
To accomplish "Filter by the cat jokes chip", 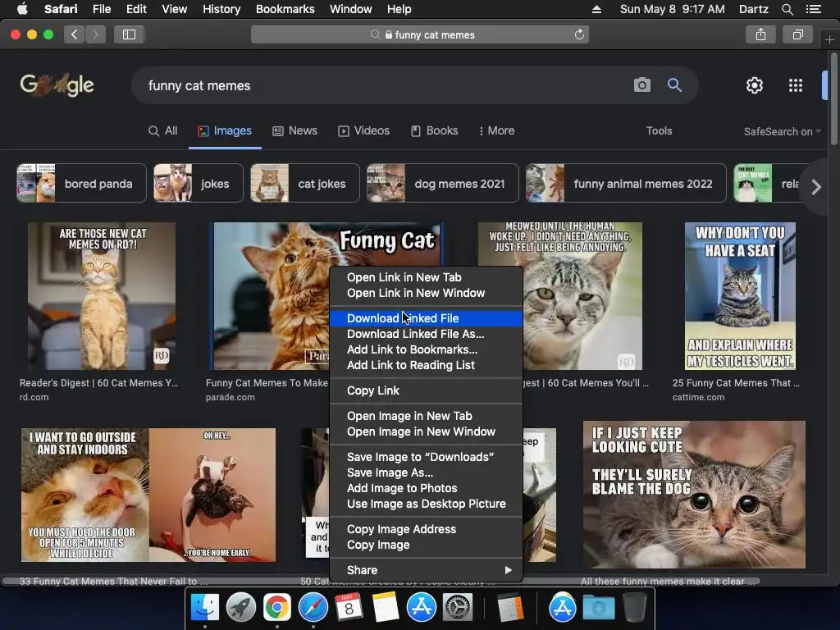I will [305, 183].
